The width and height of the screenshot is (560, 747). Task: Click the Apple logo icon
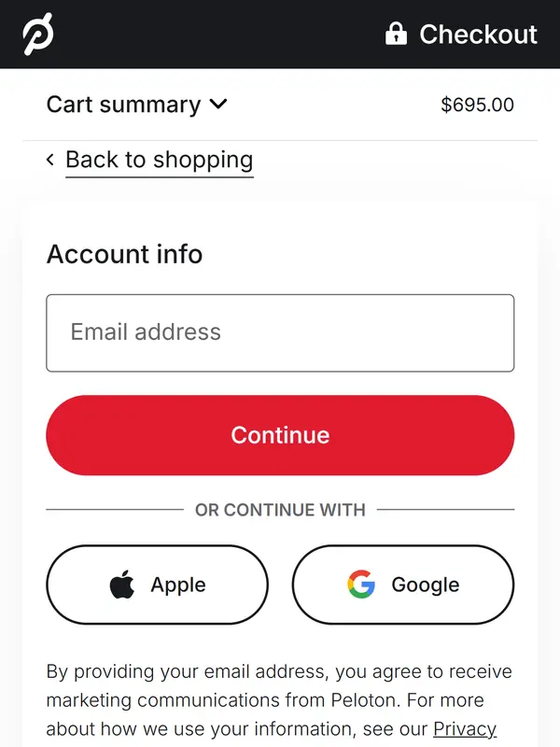(x=122, y=585)
